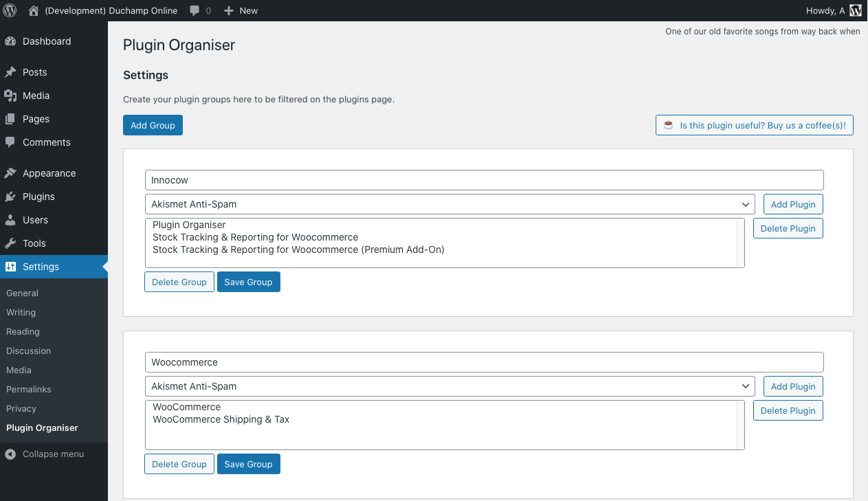Open plugin dropdown in Woocommerce group
Viewport: 868px width, 501px height.
450,386
